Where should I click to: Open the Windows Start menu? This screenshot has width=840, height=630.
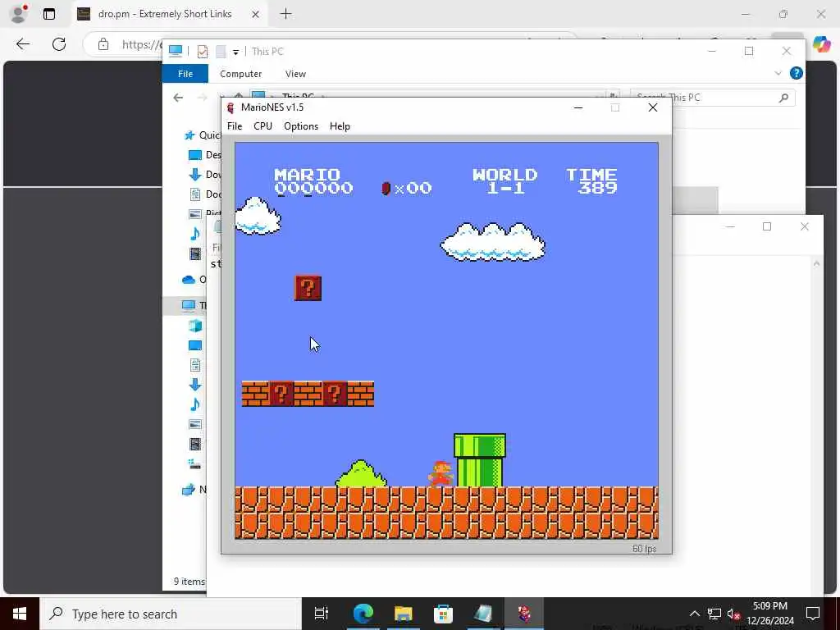20,614
